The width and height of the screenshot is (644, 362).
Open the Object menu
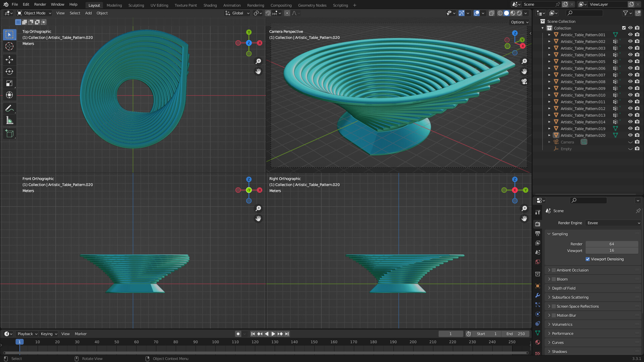[x=102, y=13]
